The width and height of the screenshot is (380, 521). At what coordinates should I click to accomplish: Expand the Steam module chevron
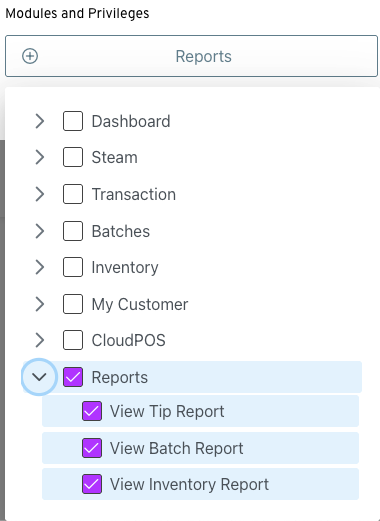40,157
